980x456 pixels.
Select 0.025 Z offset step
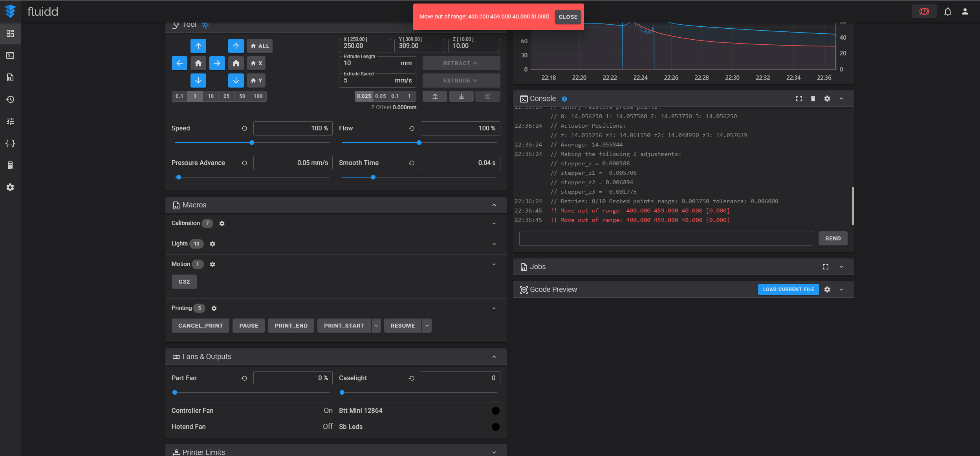364,96
